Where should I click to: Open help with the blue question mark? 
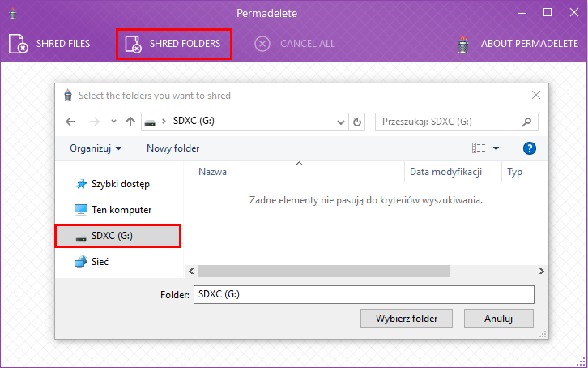tap(530, 148)
